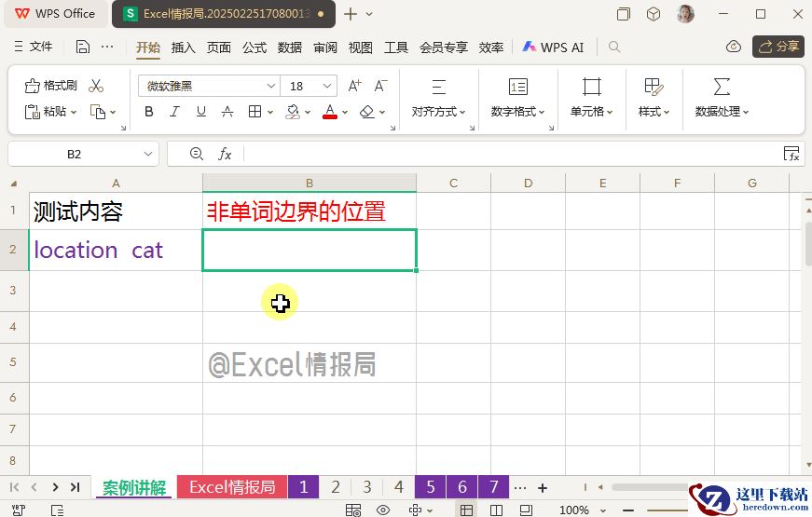Click the Cut scissors icon
This screenshot has height=517, width=812.
click(96, 86)
